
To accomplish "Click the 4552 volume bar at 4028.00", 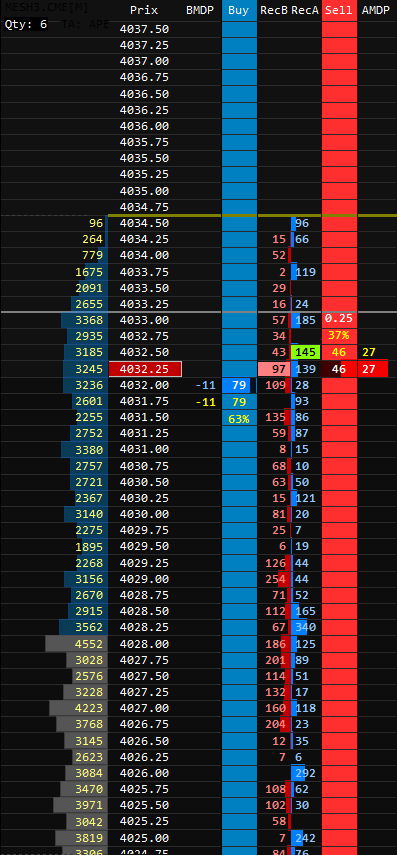I will click(x=76, y=644).
